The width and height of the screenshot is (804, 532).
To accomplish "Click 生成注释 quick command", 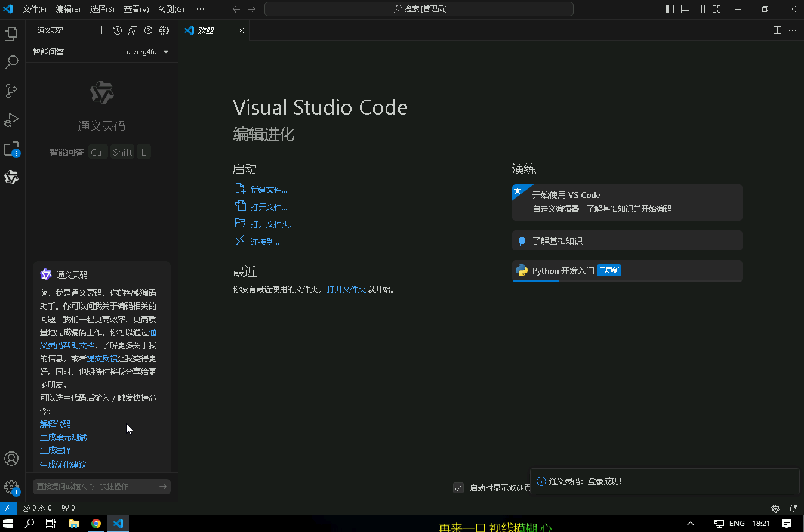I will [56, 450].
